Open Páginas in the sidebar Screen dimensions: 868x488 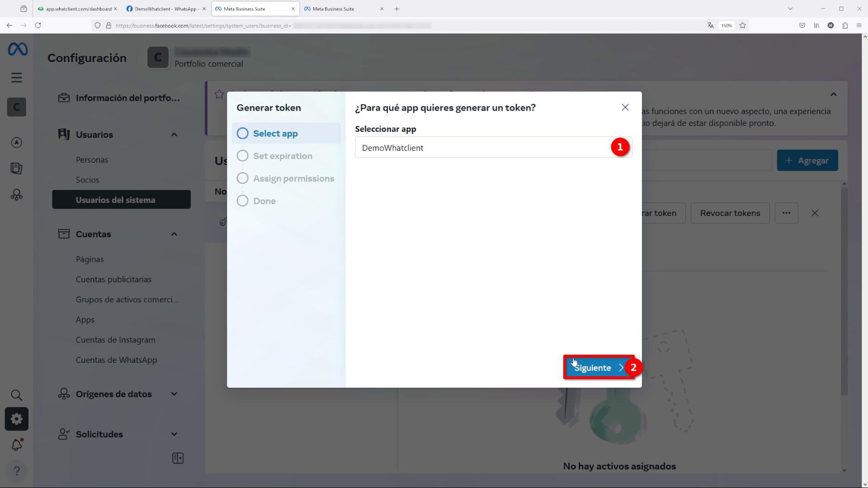tap(90, 259)
